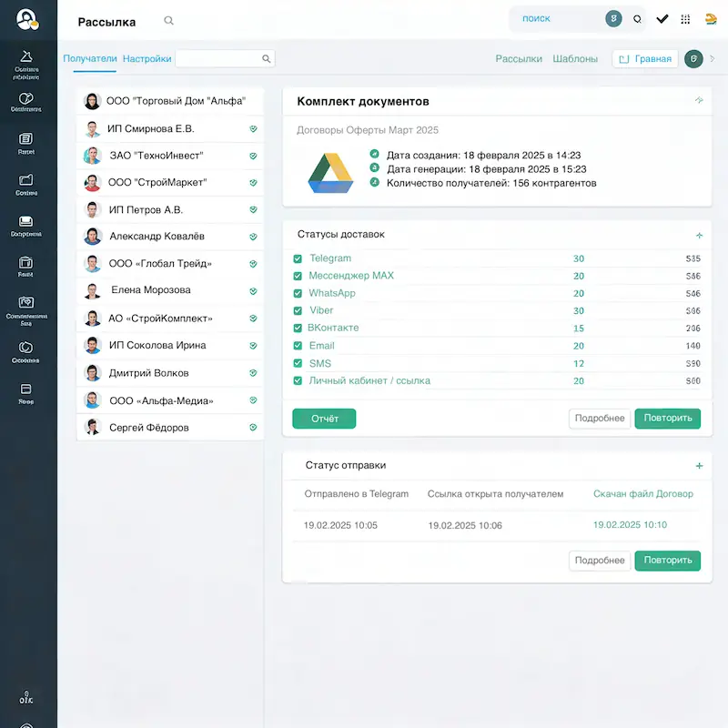Select recipient ООО "Торговый Дом "Альфа"
Screen dimensions: 728x728
click(170, 101)
